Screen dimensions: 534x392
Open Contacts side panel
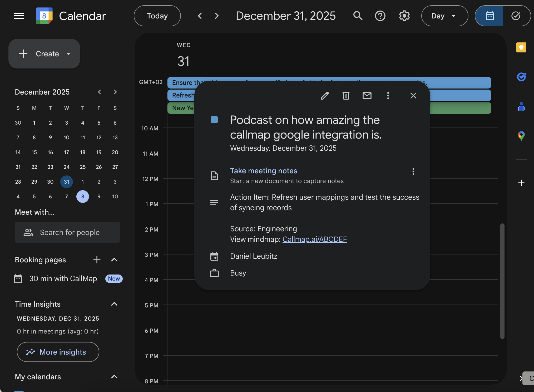click(x=521, y=106)
